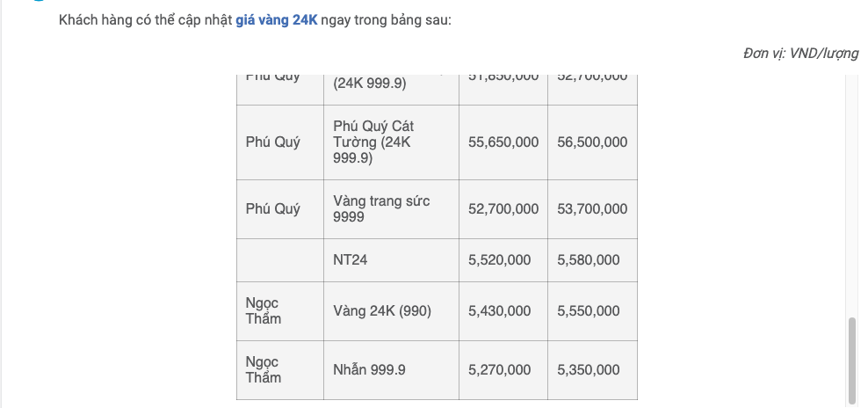This screenshot has width=868, height=408.
Task: Click the 56,500,000 price cell
Action: click(x=592, y=142)
